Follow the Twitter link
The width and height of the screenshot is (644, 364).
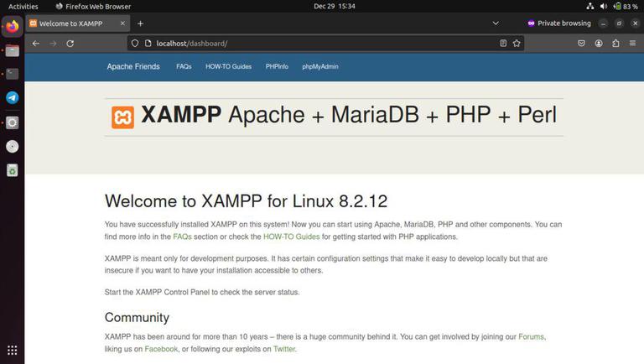click(284, 349)
